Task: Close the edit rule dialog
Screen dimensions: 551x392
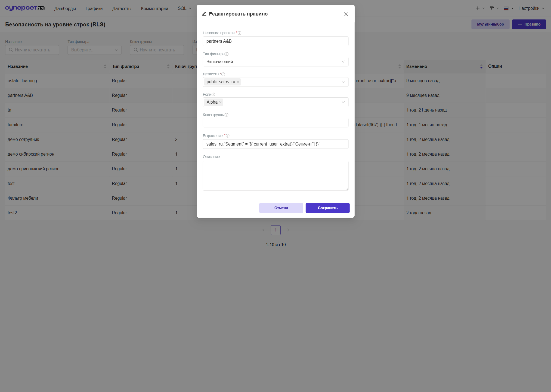Action: 346,14
